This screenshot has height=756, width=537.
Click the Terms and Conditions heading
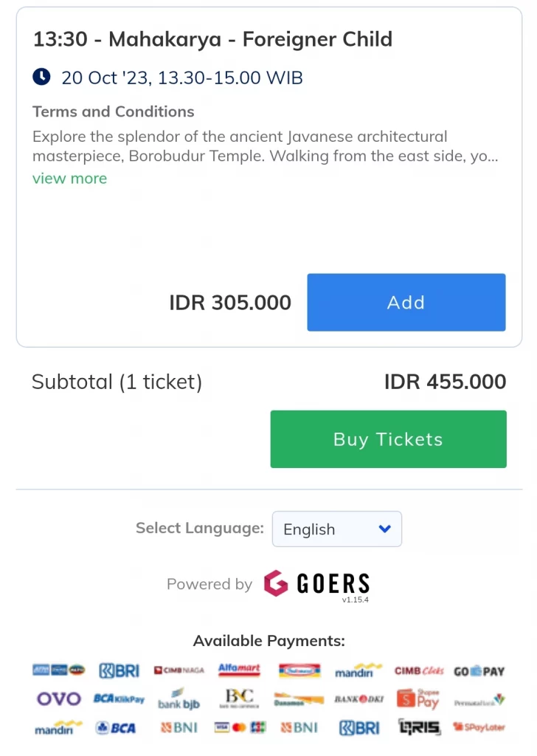pyautogui.click(x=113, y=111)
